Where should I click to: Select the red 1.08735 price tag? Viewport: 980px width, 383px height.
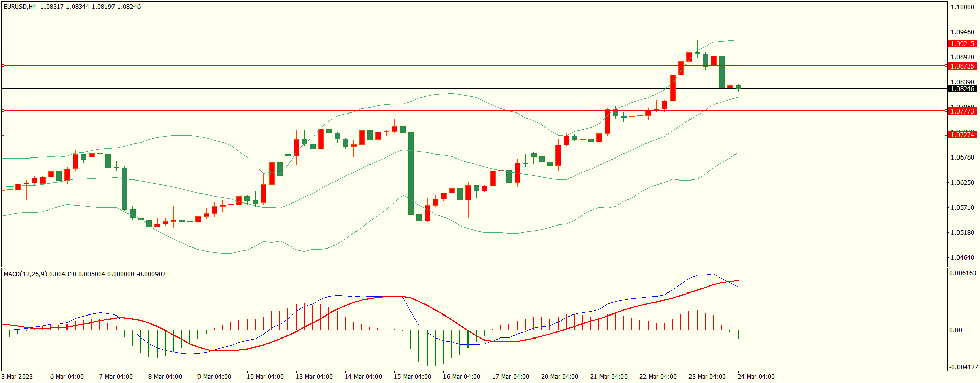pos(962,66)
